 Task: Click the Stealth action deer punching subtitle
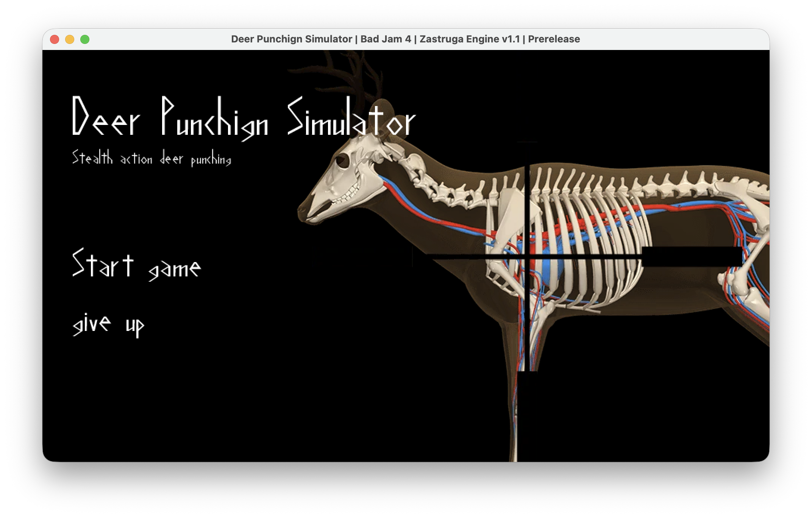[x=151, y=158]
